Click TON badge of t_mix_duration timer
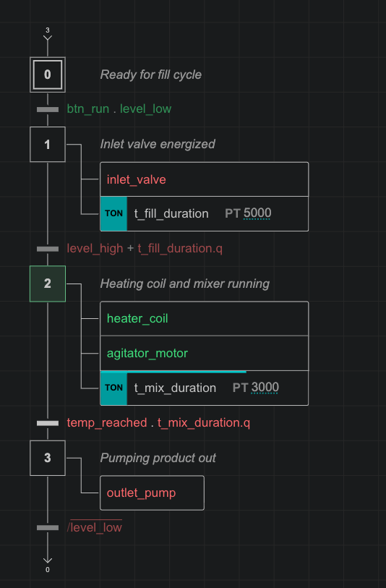Image resolution: width=386 pixels, height=588 pixels. [x=114, y=388]
